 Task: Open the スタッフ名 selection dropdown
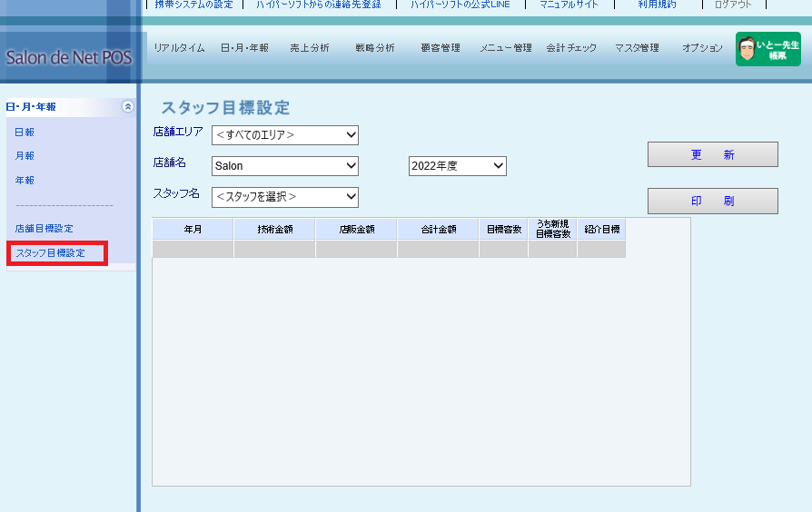(285, 197)
